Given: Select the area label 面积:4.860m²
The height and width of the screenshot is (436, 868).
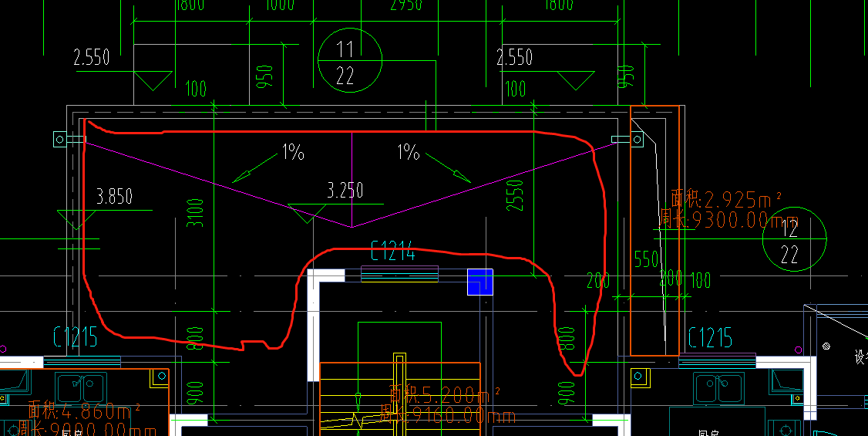Looking at the screenshot, I should point(84,410).
